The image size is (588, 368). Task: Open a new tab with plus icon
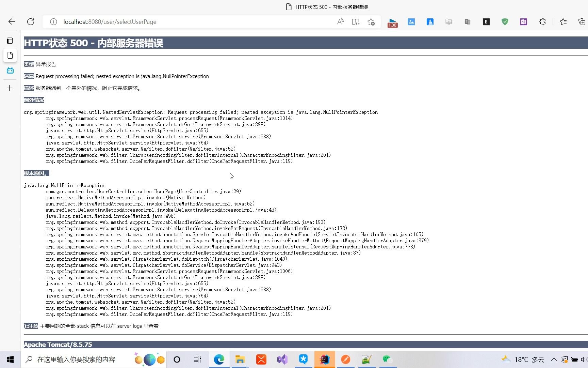point(10,88)
